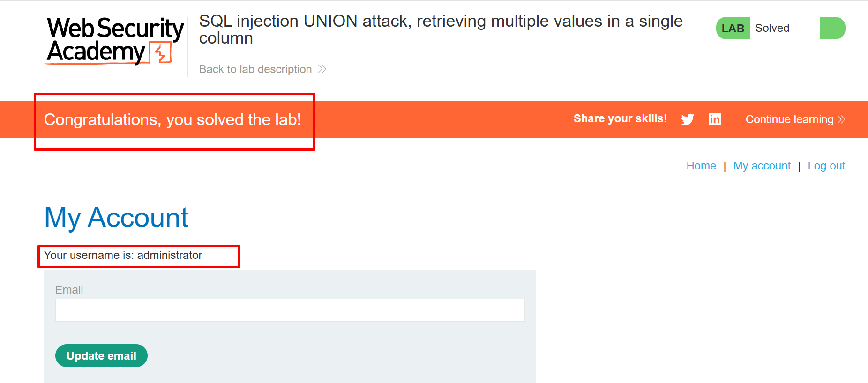Focus the Email input field
Screen dimensions: 868x383
tap(290, 310)
